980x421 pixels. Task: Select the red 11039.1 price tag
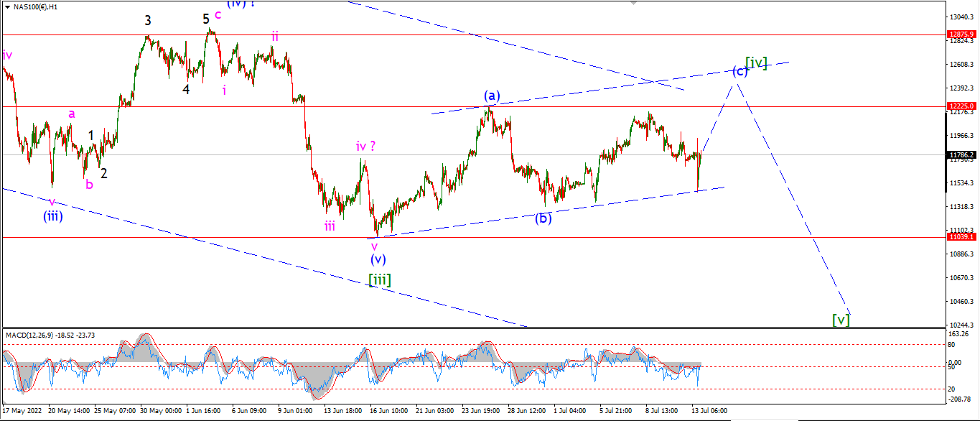click(961, 236)
